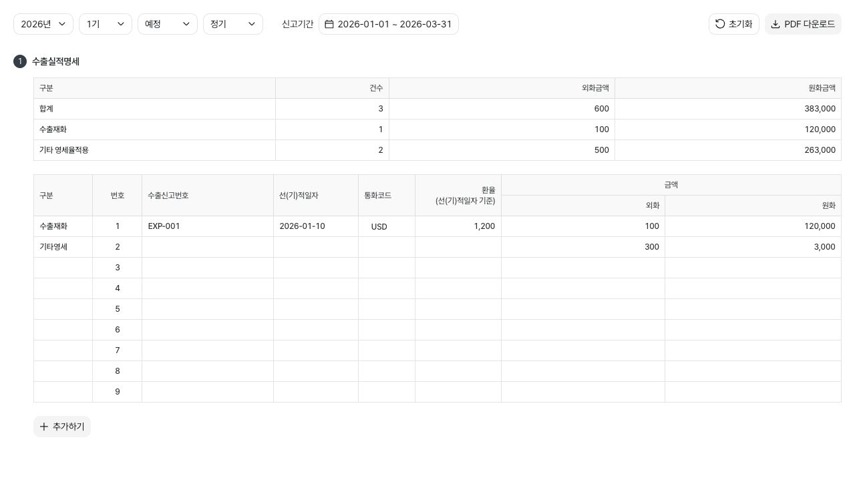Image resolution: width=855 pixels, height=504 pixels.
Task: Click the download icon beside PDF 다운로드
Action: (x=776, y=24)
